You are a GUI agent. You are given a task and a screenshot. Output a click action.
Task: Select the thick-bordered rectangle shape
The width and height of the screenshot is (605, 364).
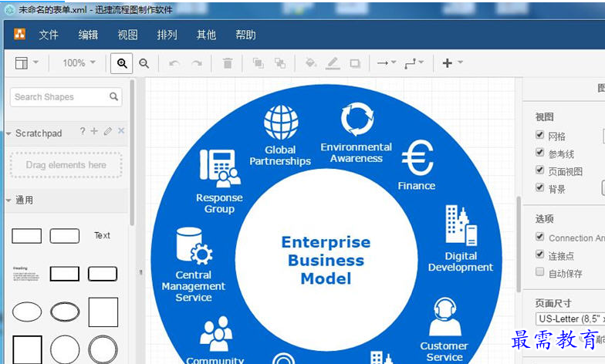tap(65, 274)
